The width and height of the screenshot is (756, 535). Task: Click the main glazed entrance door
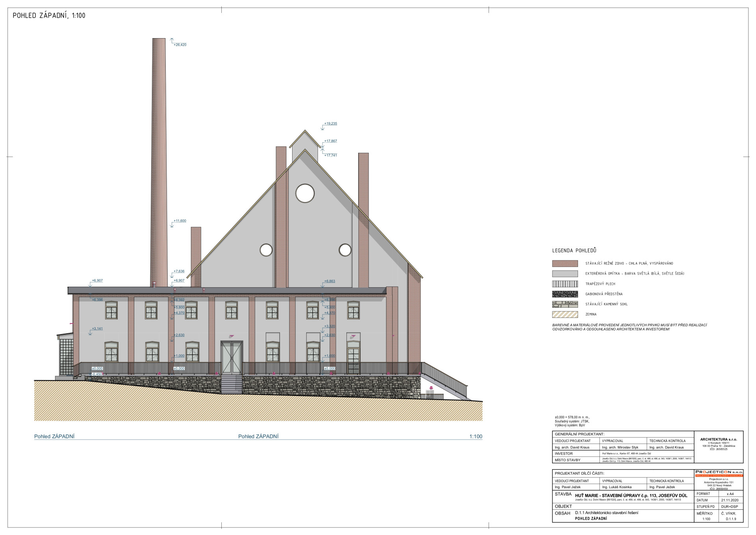(232, 357)
